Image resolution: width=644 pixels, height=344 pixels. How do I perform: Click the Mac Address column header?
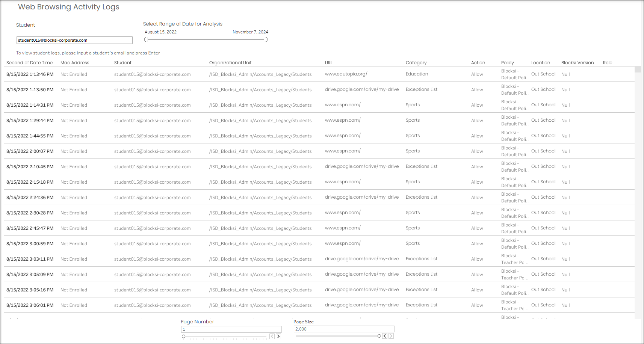[x=75, y=63]
